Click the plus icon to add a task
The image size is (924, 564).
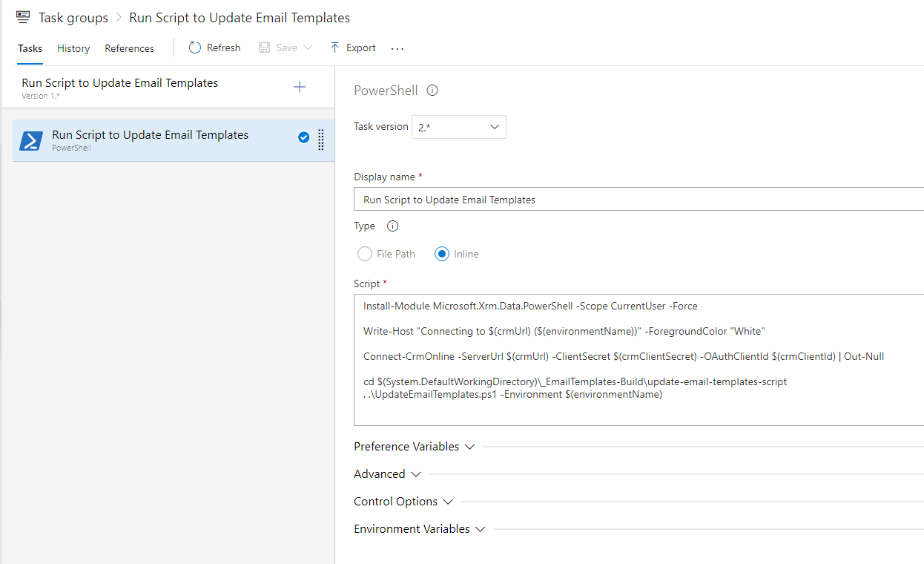300,88
